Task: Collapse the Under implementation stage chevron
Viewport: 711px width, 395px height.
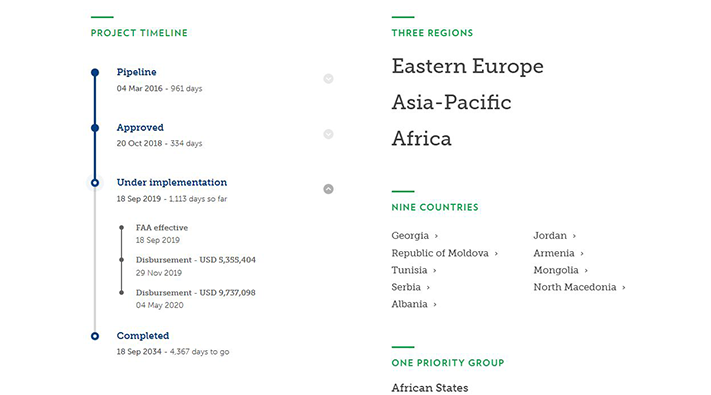Action: [x=328, y=189]
